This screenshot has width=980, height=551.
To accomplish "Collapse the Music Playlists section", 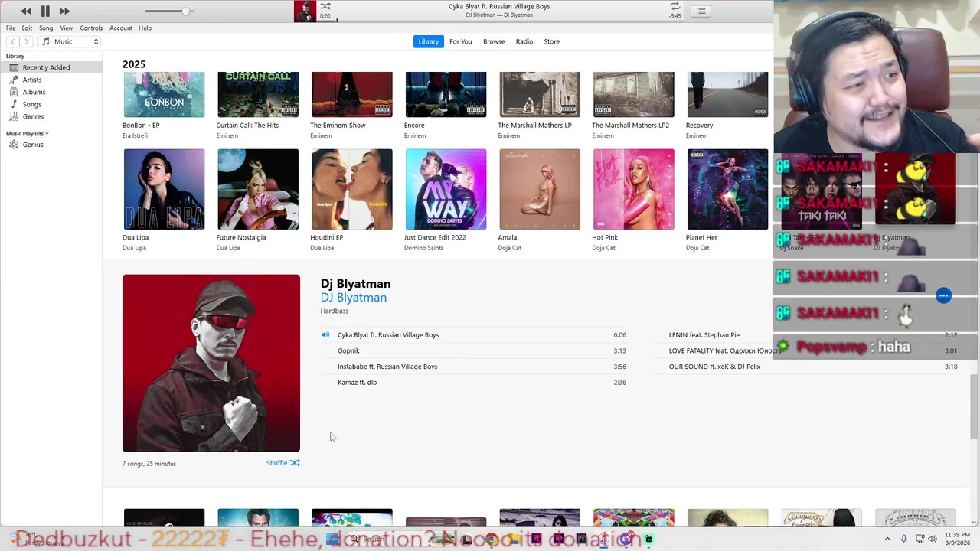I will (47, 134).
